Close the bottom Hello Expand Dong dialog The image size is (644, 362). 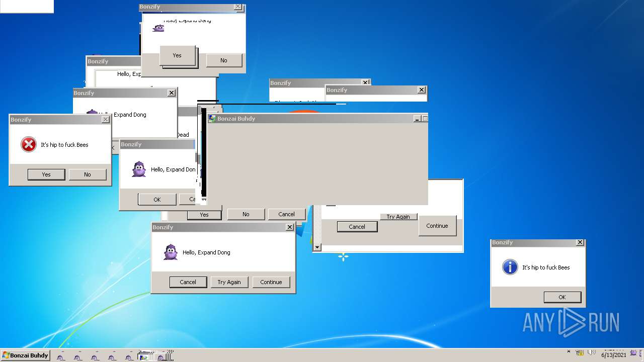290,227
